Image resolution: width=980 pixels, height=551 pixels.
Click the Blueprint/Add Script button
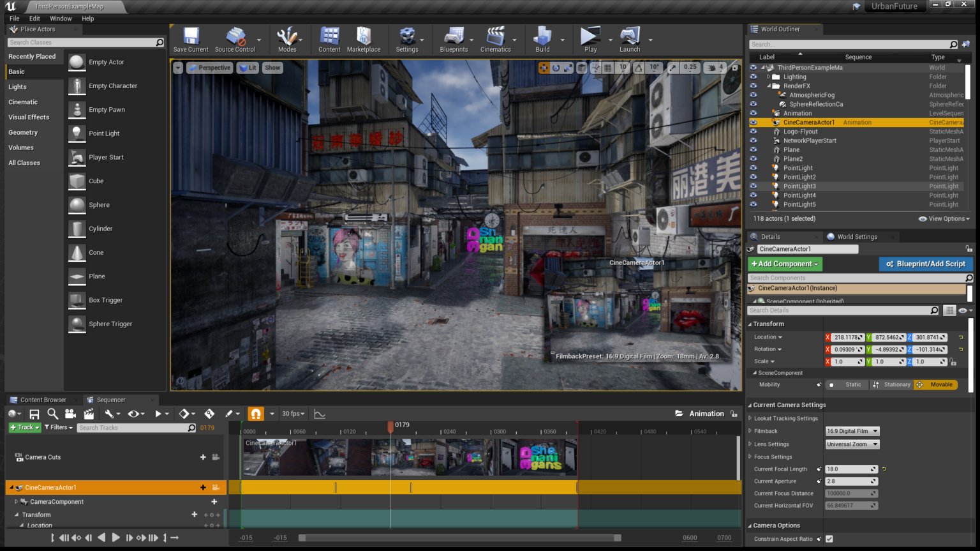[925, 264]
